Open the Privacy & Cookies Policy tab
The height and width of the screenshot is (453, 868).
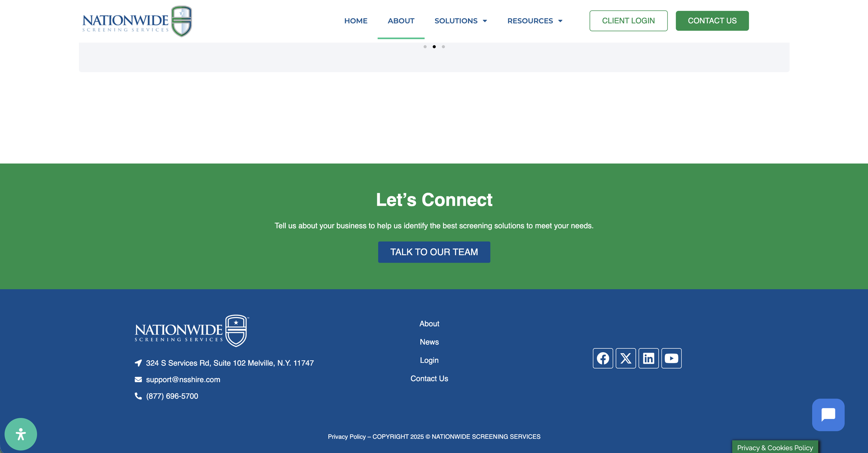[x=775, y=447]
